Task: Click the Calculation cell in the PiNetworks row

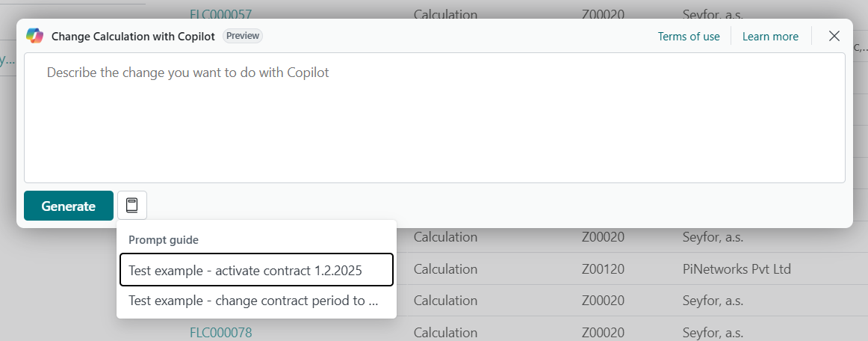Action: [445, 269]
